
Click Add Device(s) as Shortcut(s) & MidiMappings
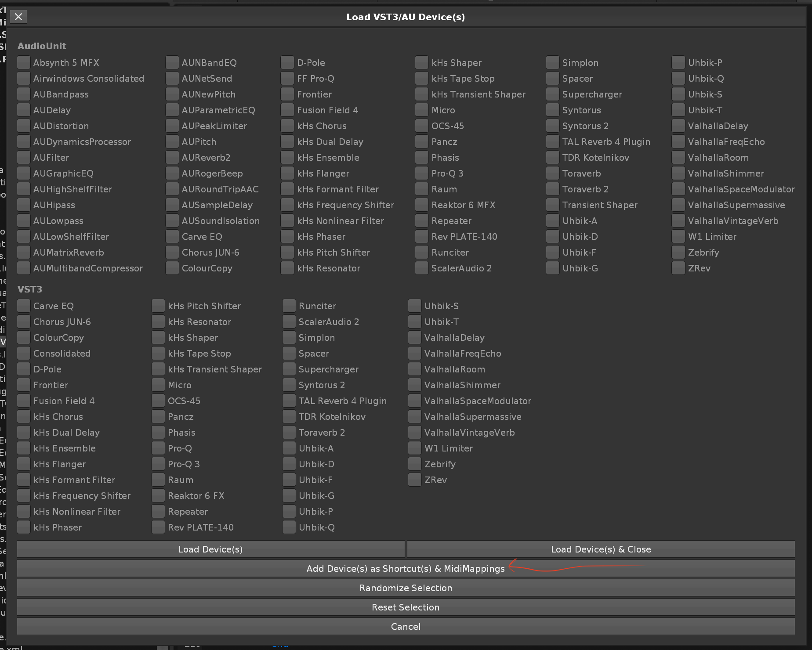click(x=405, y=568)
